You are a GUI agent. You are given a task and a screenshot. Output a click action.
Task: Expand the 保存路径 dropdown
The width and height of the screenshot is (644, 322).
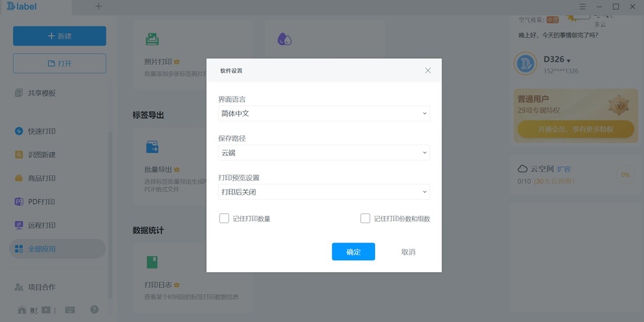pyautogui.click(x=323, y=152)
